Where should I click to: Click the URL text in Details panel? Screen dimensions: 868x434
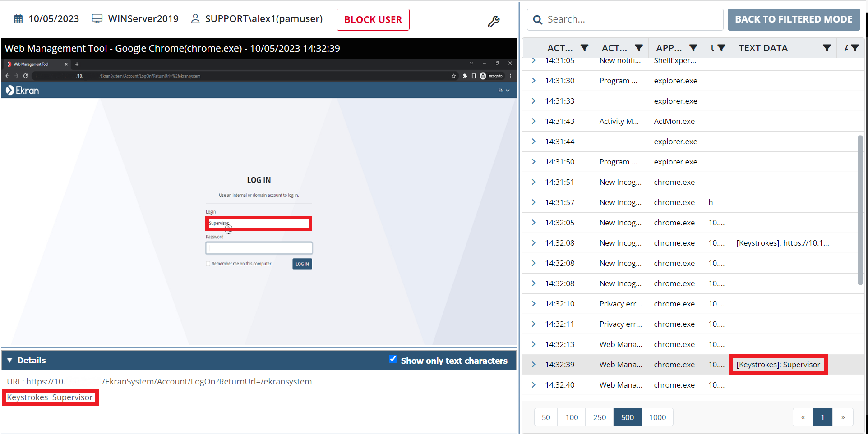click(x=159, y=382)
